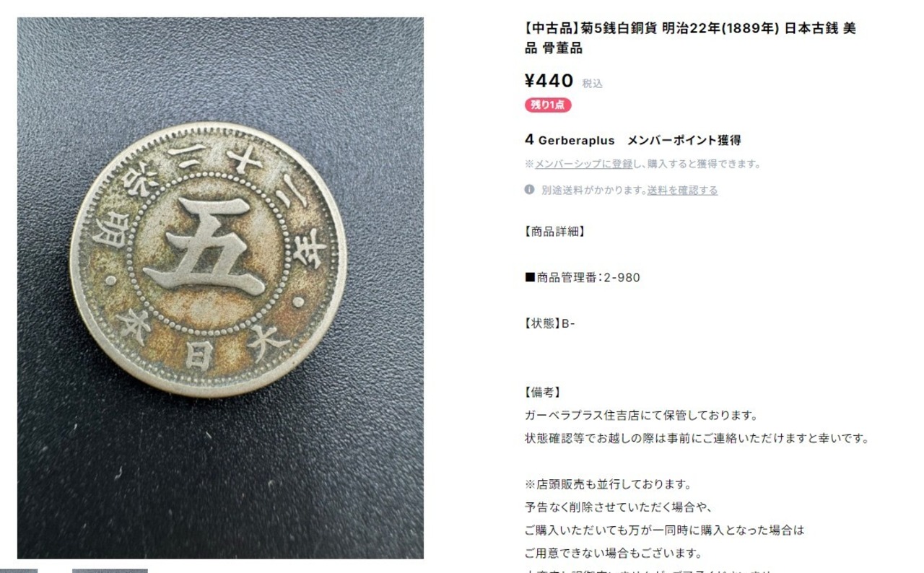Open the main coin product photo

tap(220, 288)
